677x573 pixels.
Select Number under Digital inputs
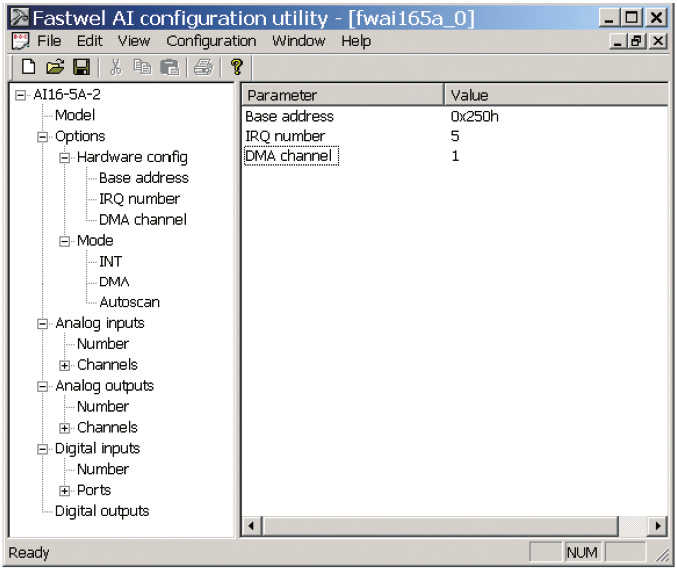(103, 469)
